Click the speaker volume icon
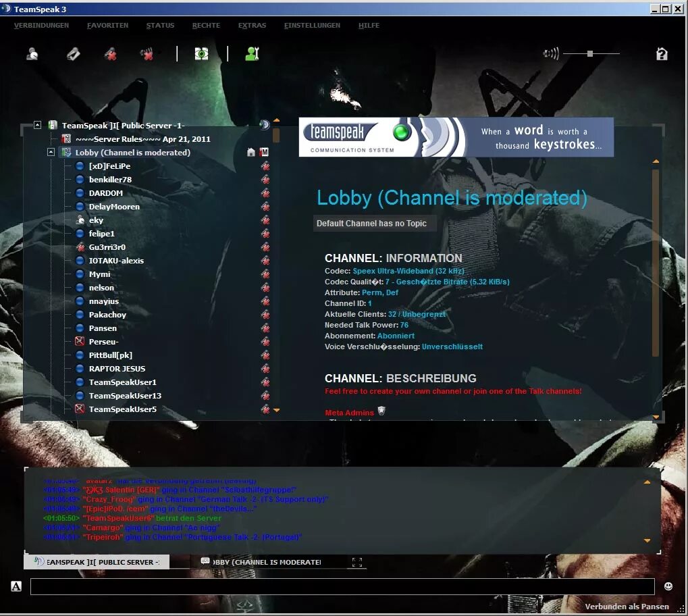The width and height of the screenshot is (688, 616). pyautogui.click(x=551, y=53)
